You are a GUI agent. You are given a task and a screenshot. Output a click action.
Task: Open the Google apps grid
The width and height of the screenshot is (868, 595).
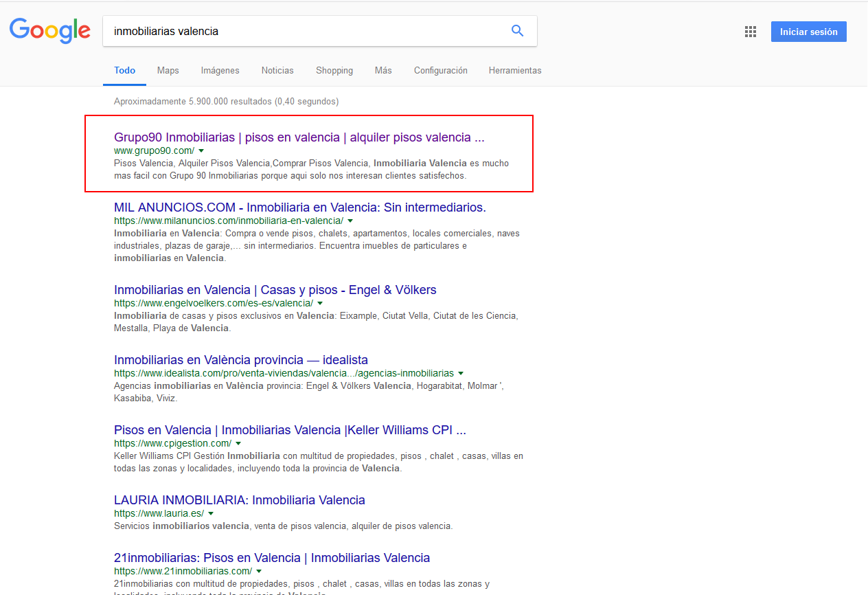(x=751, y=32)
